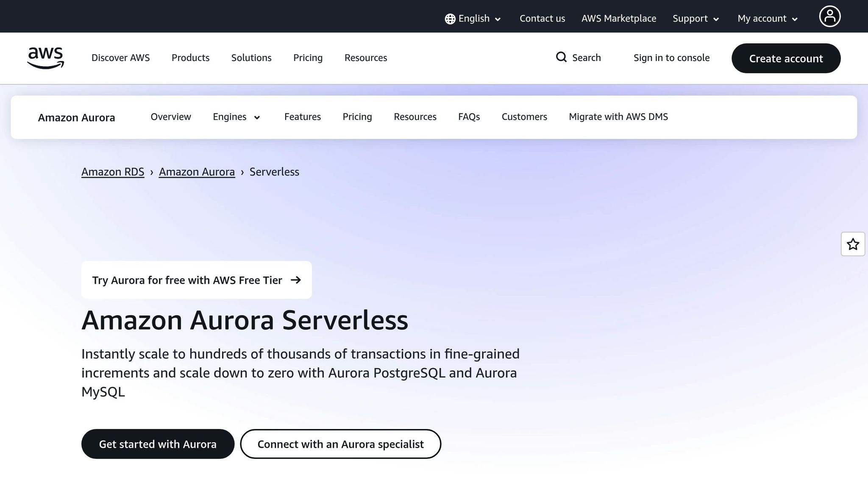
Task: Open the Amazon RDS breadcrumb link
Action: (112, 172)
